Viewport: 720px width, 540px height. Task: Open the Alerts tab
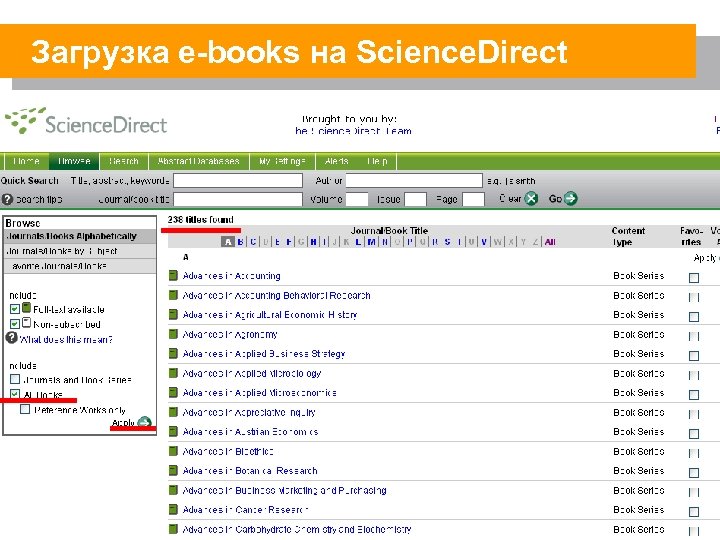point(337,161)
